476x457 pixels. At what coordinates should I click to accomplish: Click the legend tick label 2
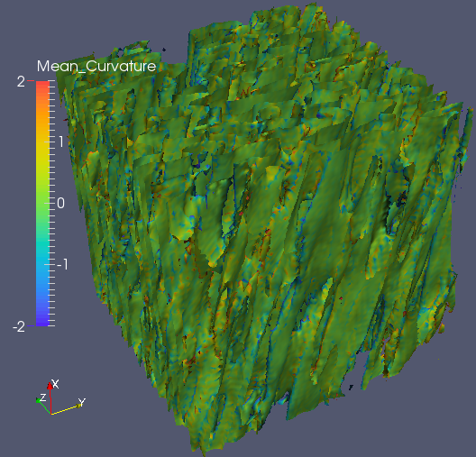coord(21,81)
